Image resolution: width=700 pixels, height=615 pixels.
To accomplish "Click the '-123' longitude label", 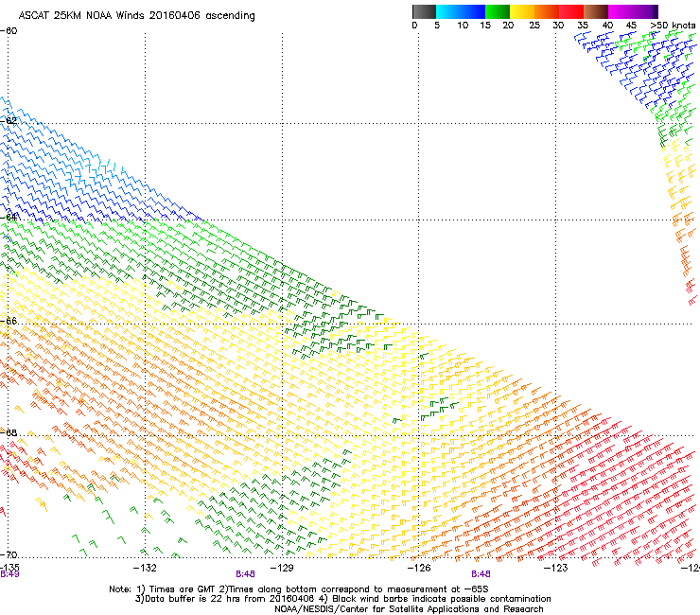I will coord(555,568).
